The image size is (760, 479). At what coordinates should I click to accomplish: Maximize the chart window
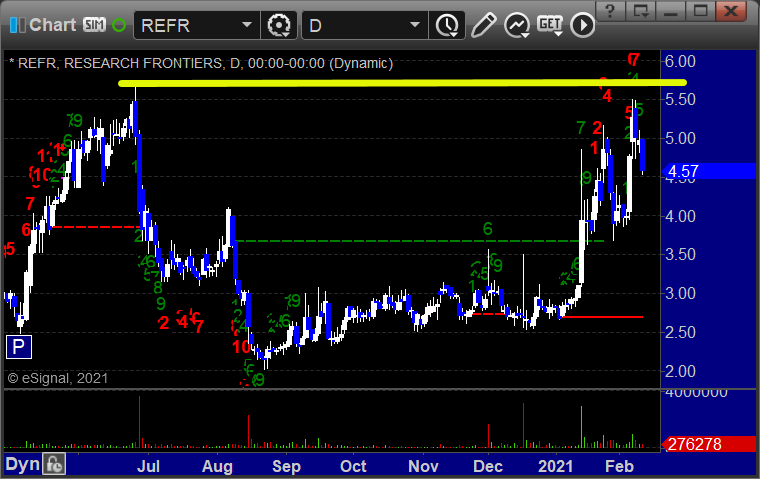click(x=700, y=11)
